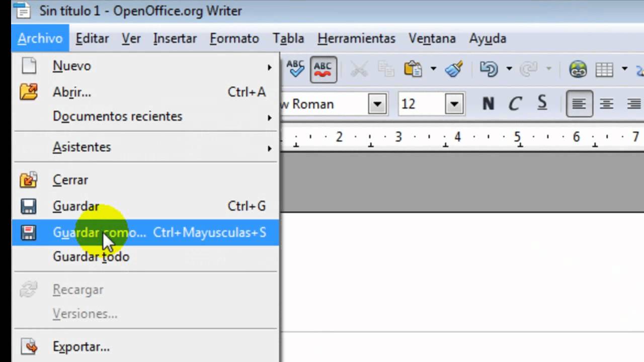Toggle bold N formatting
Screen dimensions: 644x362
point(488,104)
